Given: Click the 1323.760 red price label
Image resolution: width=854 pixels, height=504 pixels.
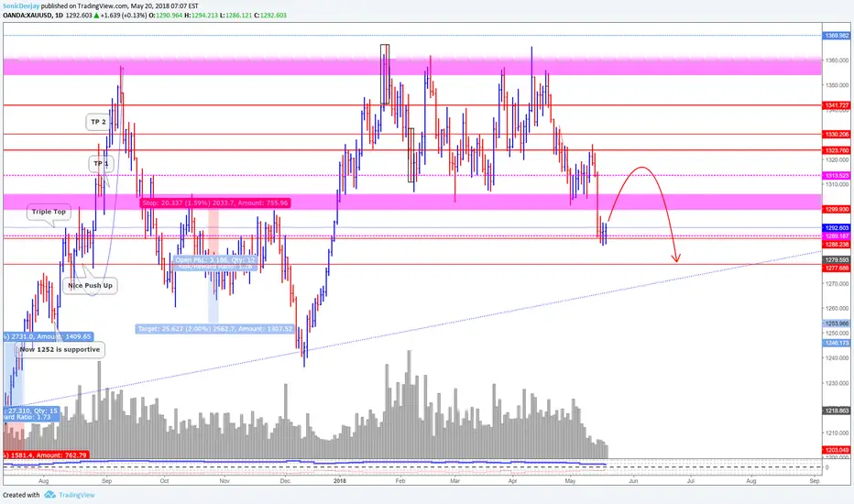Looking at the screenshot, I should pyautogui.click(x=836, y=150).
